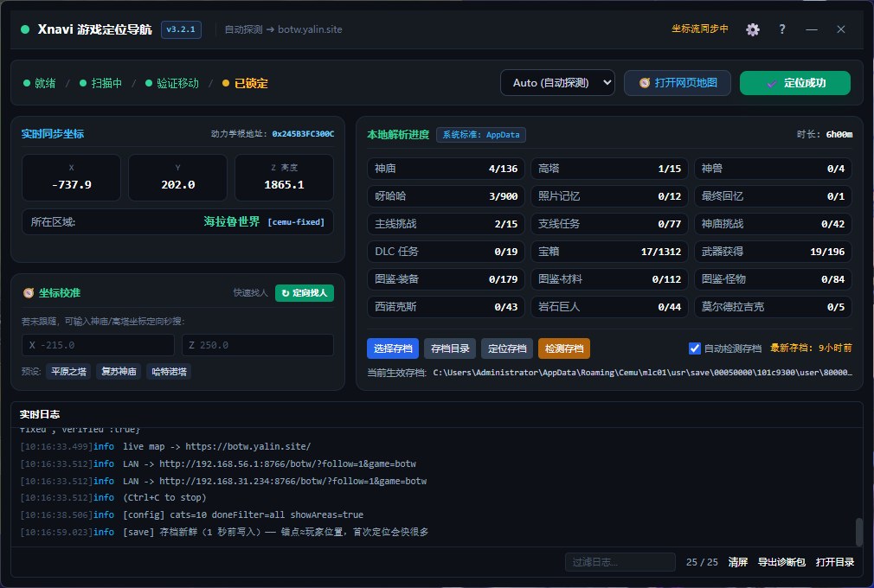This screenshot has height=588, width=874.
Task: Click the 系统标准: AppData badge
Action: click(x=481, y=135)
